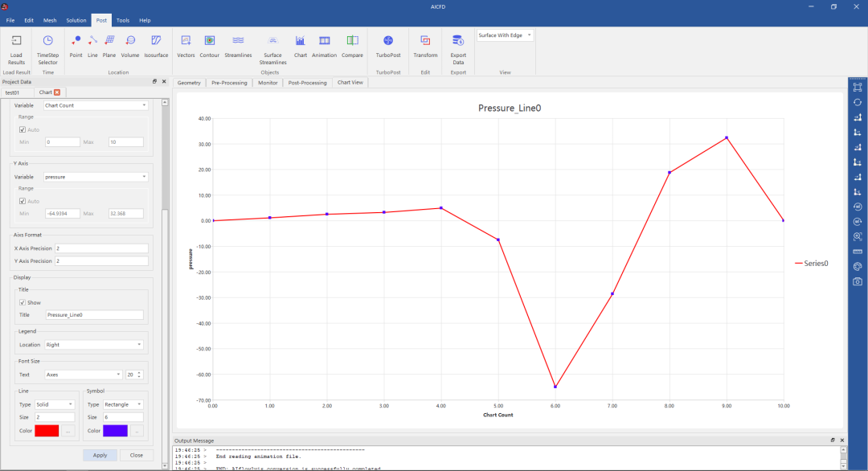
Task: Open the Legend Location dropdown
Action: pos(94,344)
